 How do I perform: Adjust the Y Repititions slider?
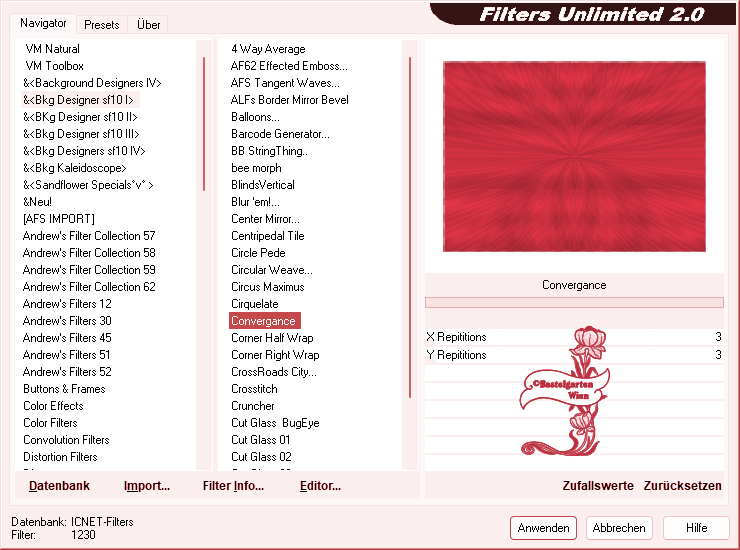574,355
